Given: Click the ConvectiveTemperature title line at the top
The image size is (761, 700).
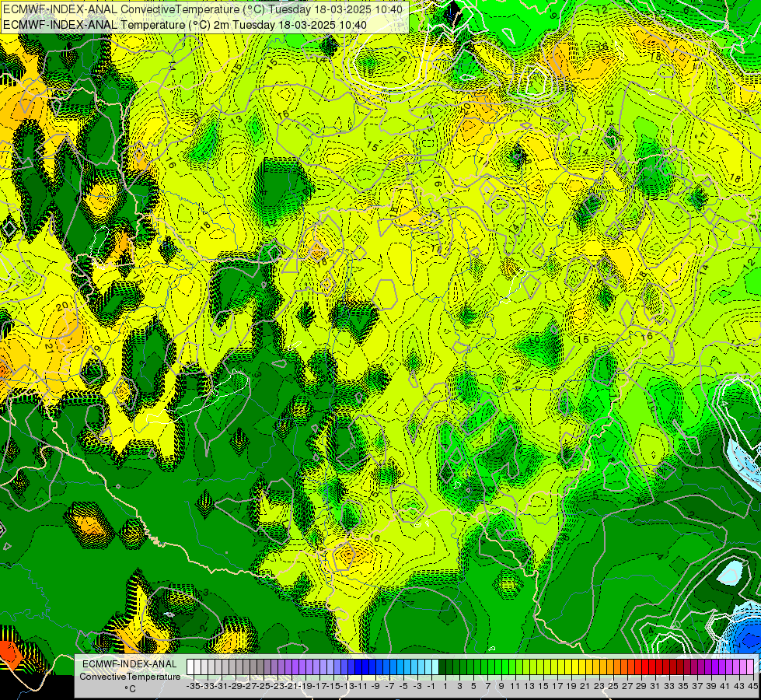Looking at the screenshot, I should (203, 9).
